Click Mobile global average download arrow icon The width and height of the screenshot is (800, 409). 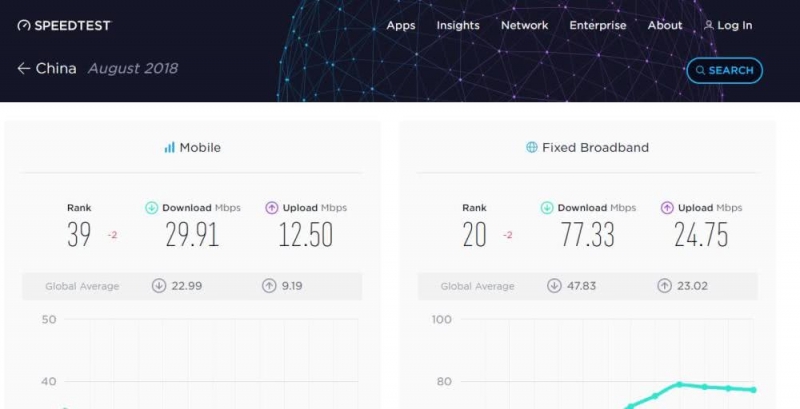pyautogui.click(x=159, y=286)
